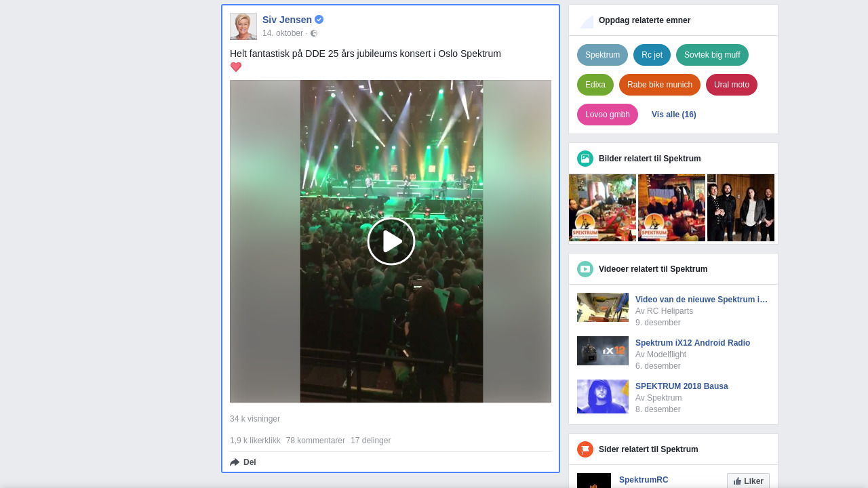Open Video van de nieuwe Spektrum link
The height and width of the screenshot is (488, 868).
tap(702, 300)
